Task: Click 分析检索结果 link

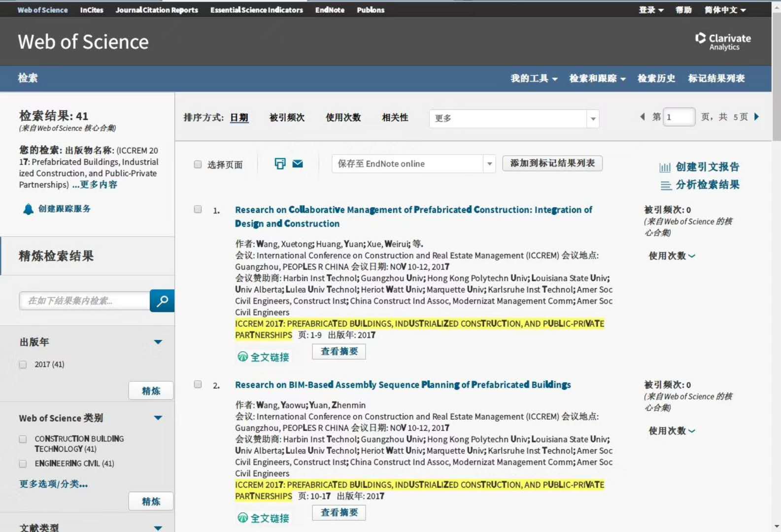Action: coord(708,185)
